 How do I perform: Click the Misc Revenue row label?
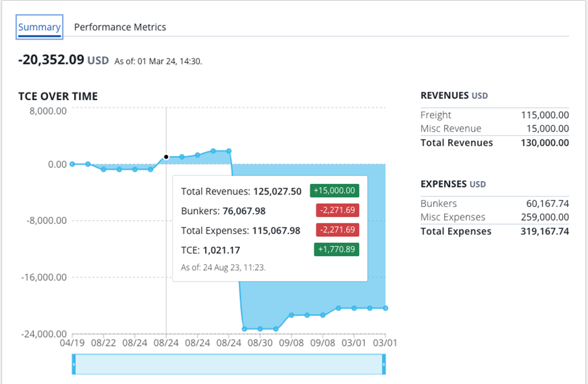[450, 129]
